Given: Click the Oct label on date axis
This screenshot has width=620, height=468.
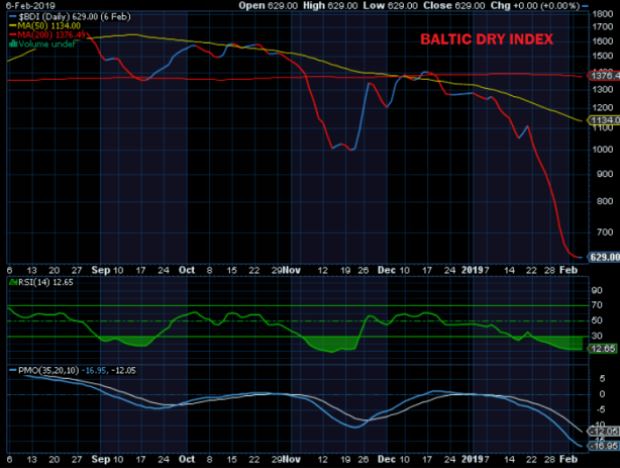Looking at the screenshot, I should [186, 271].
